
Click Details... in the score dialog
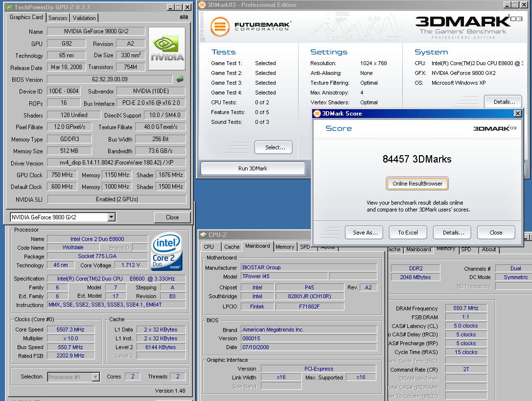point(452,233)
